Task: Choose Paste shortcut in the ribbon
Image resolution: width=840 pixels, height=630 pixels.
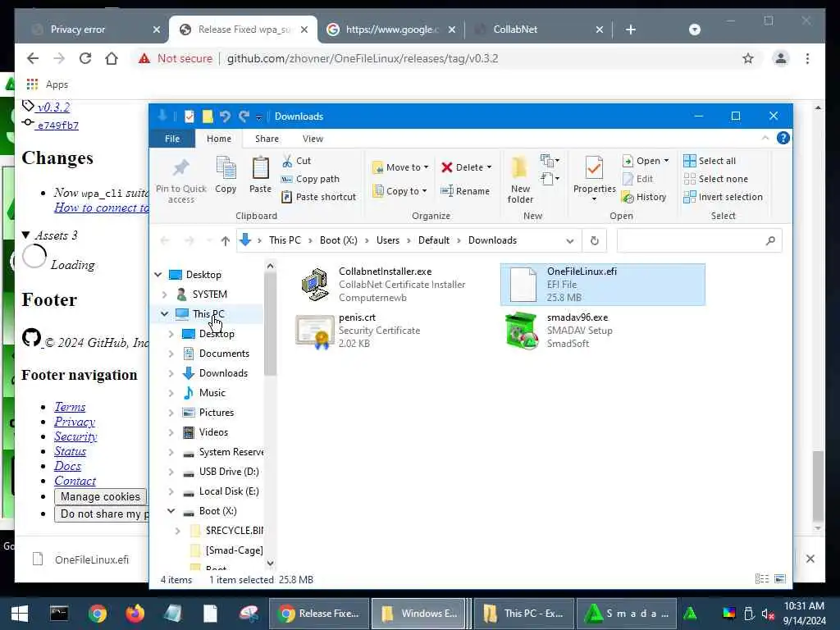Action: coord(319,197)
